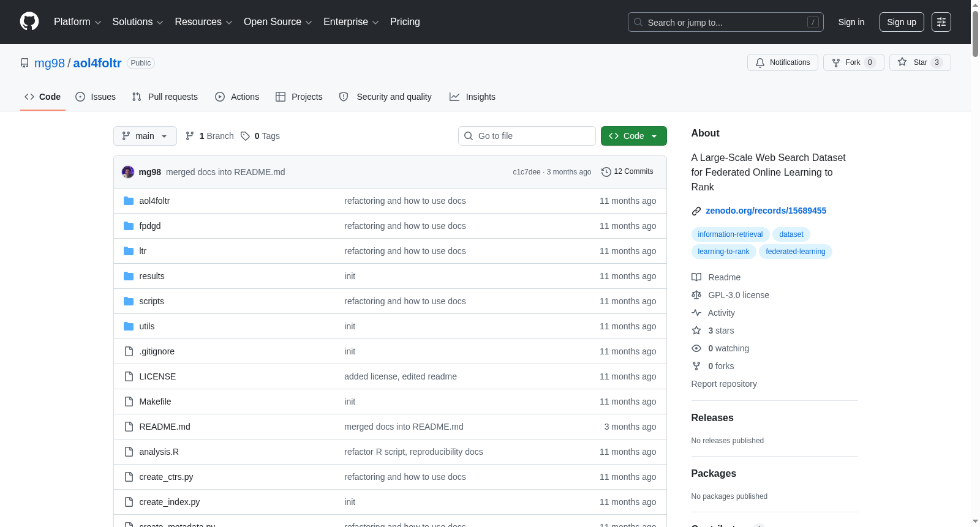Click the Sign up button
The height and width of the screenshot is (527, 980).
(x=902, y=22)
